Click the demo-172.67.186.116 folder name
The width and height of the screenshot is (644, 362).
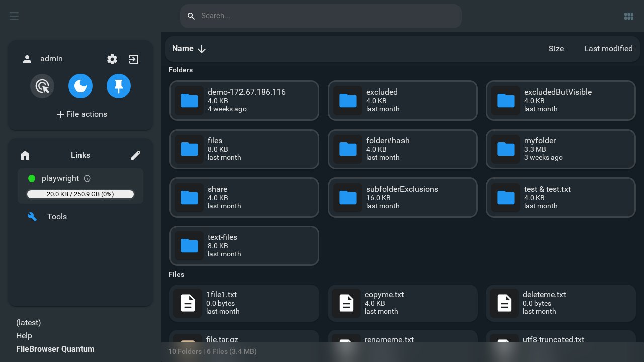pyautogui.click(x=247, y=92)
